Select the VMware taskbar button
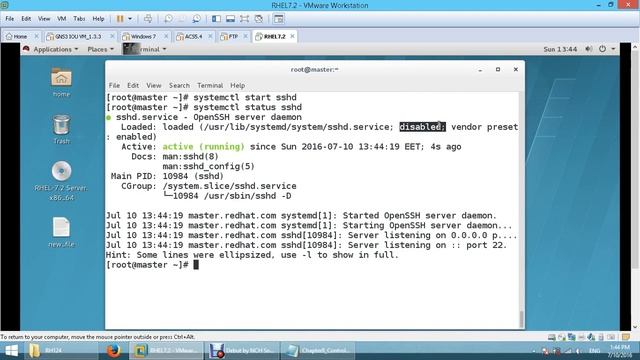This screenshot has height=360, width=640. coord(167,351)
